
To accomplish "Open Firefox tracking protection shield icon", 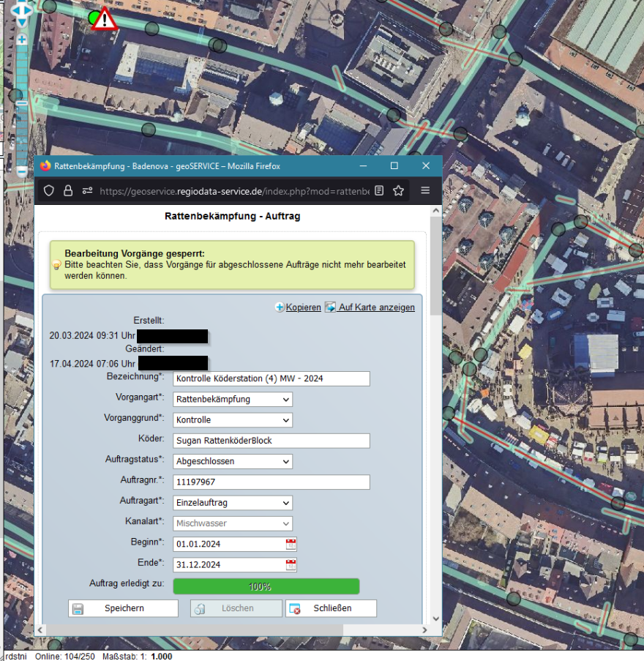I will pos(49,191).
